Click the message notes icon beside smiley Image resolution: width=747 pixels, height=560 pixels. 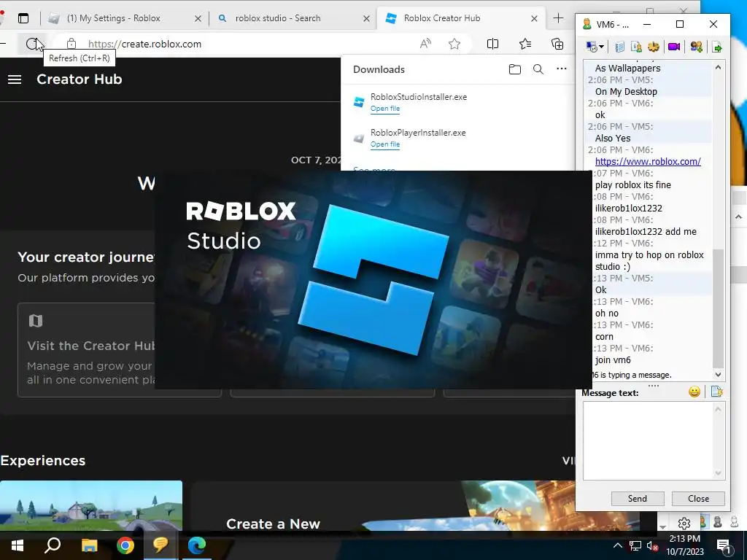pos(716,392)
